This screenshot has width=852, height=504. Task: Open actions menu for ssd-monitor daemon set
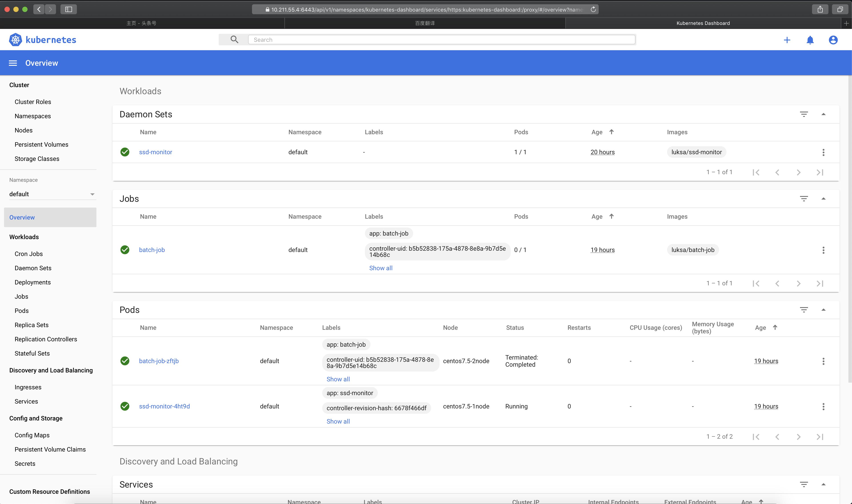click(x=823, y=152)
